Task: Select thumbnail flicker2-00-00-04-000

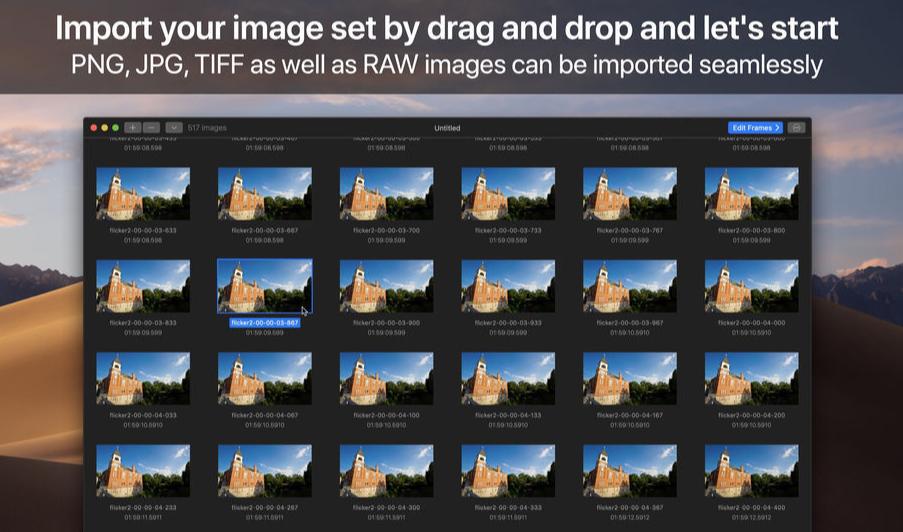Action: (751, 286)
